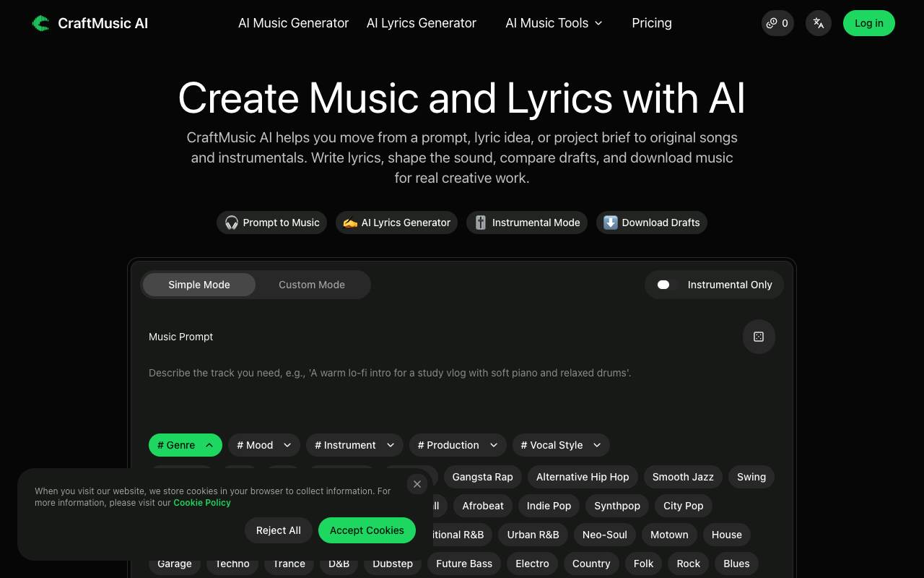Open AI Music Generator page
The image size is (924, 578).
click(294, 23)
